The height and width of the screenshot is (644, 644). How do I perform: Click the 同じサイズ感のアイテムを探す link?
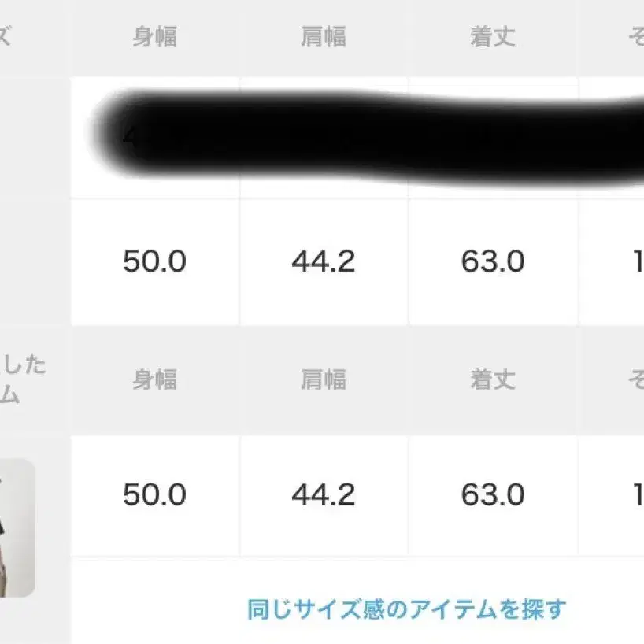(406, 609)
